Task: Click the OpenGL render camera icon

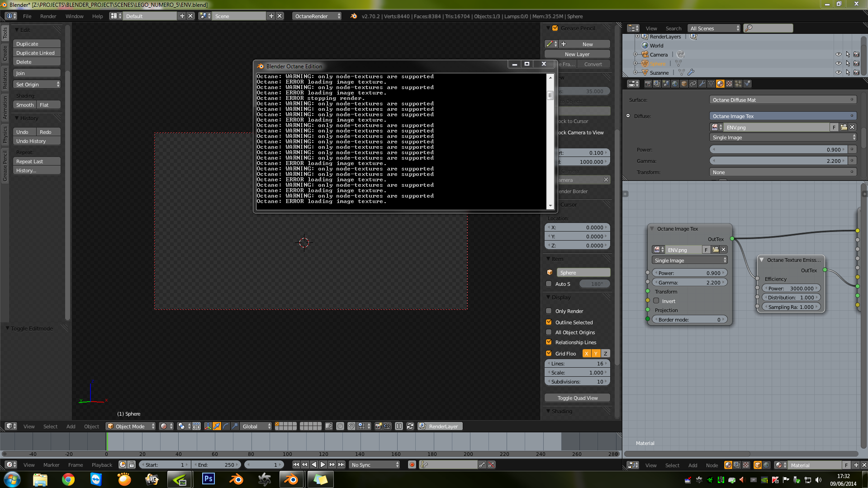Action: (x=379, y=426)
